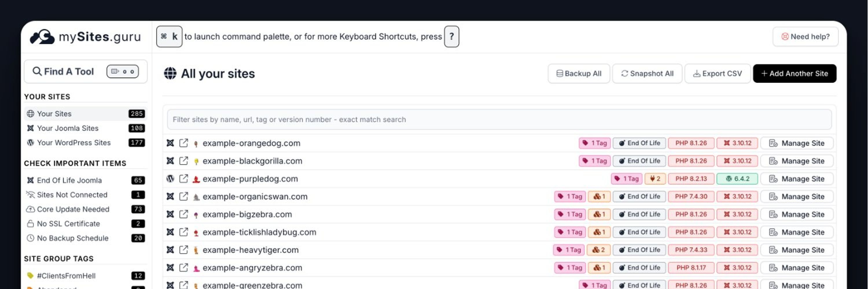Show sites with No SSL Certificate

click(86, 224)
